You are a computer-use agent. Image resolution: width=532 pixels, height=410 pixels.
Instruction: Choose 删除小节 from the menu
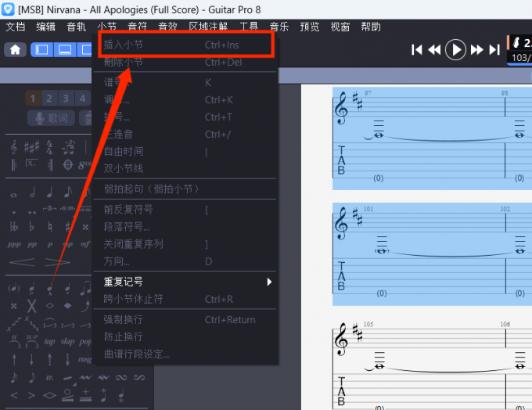185,62
